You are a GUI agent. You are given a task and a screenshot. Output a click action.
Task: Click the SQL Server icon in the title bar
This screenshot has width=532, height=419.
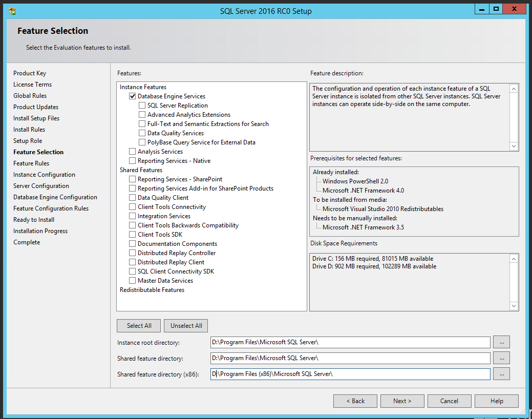pos(12,10)
